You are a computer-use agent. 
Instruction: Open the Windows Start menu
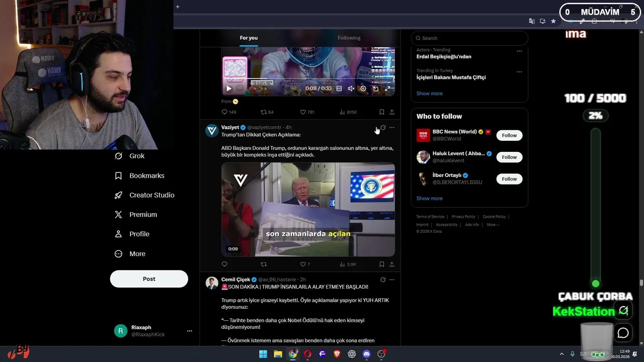point(263,354)
